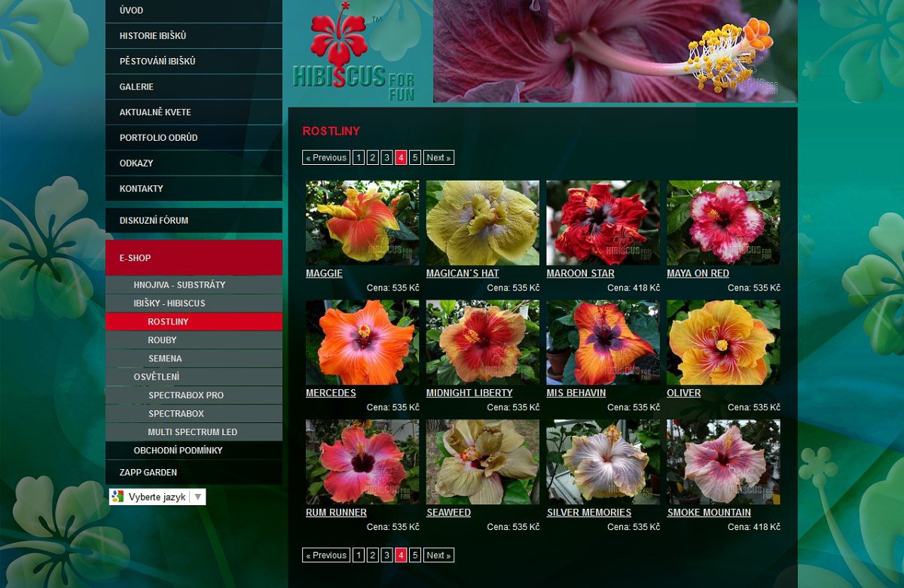The height and width of the screenshot is (588, 904).
Task: Click the OLIVER product name link
Action: click(x=684, y=393)
